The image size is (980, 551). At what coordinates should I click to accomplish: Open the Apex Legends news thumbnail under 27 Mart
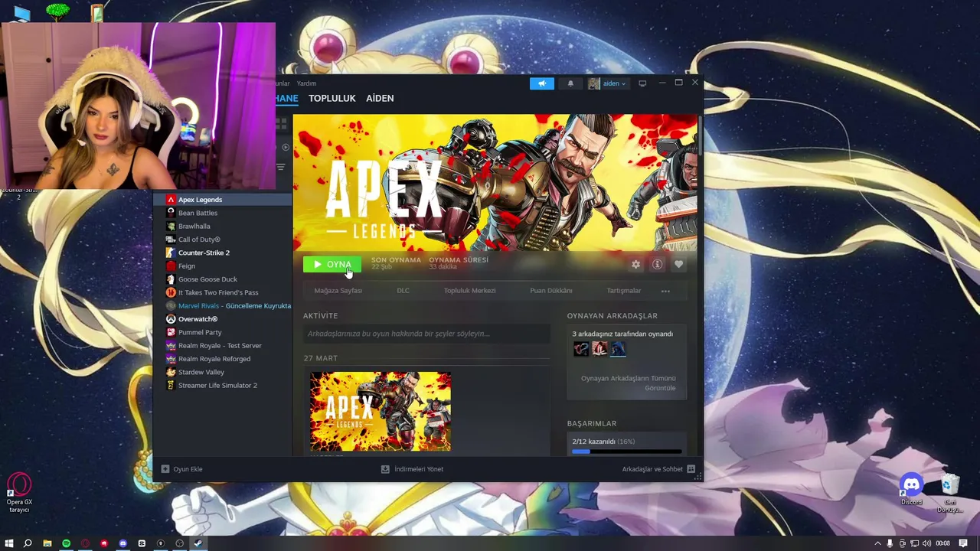tap(381, 412)
